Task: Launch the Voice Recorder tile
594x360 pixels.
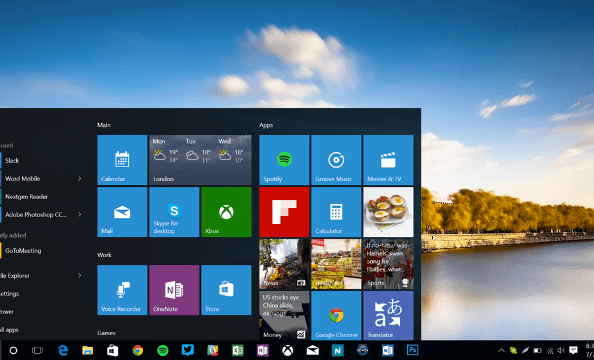Action: [122, 290]
